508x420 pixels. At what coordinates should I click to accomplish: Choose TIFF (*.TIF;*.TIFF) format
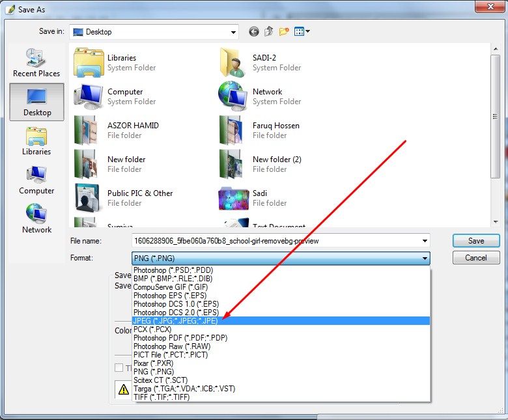click(281, 397)
